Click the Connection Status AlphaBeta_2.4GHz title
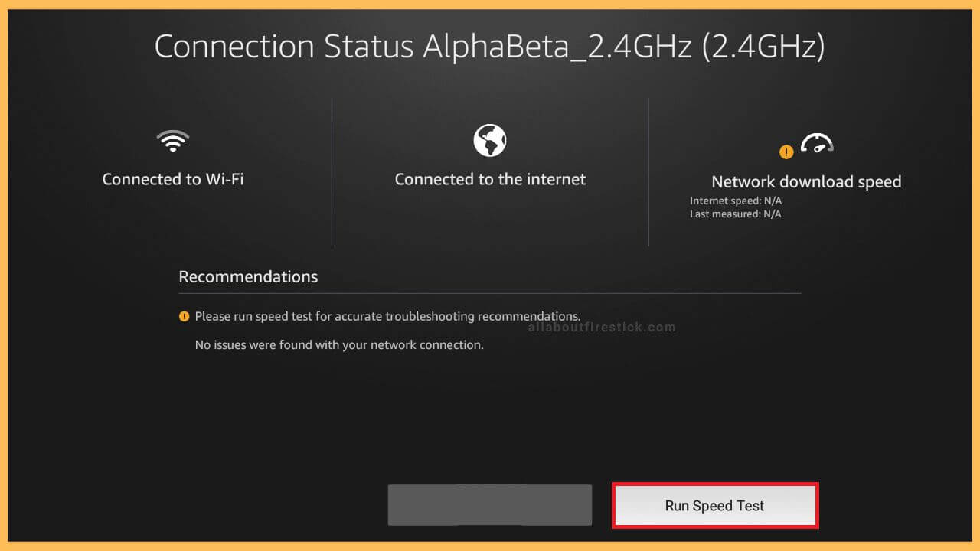The height and width of the screenshot is (551, 980). coord(490,47)
